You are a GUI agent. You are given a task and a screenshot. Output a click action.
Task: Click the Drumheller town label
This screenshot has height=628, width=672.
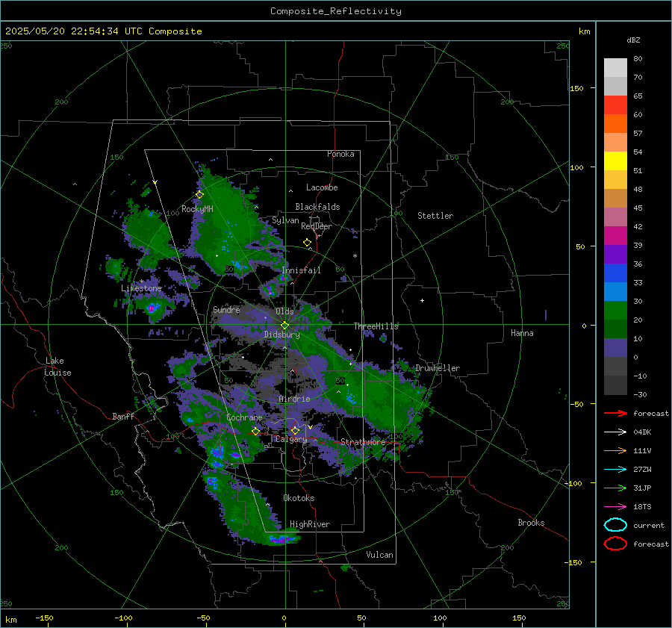[438, 368]
